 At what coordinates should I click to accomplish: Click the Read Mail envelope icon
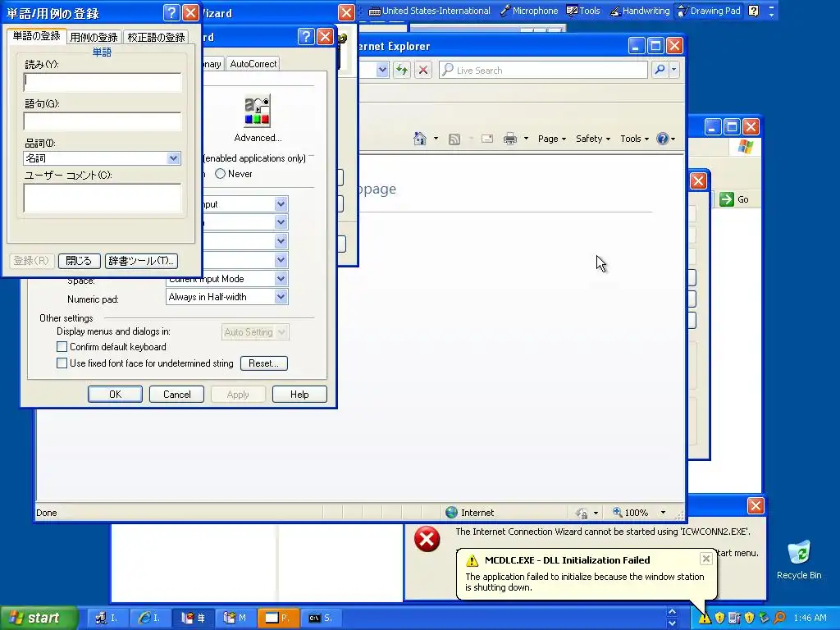tap(487, 139)
